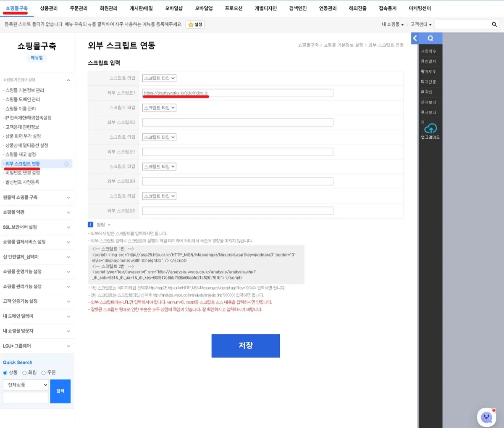Open the 접속통계 top menu
This screenshot has height=428, width=504.
coord(387,8)
